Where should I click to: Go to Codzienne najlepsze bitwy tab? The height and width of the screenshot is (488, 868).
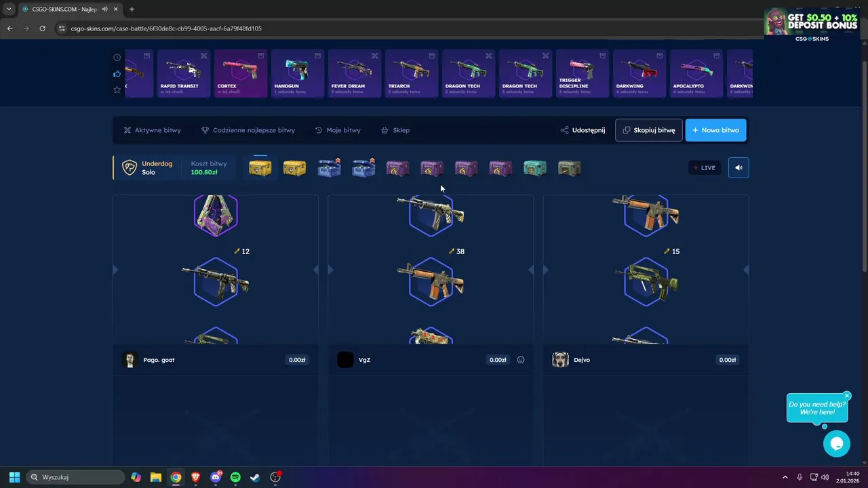(248, 130)
